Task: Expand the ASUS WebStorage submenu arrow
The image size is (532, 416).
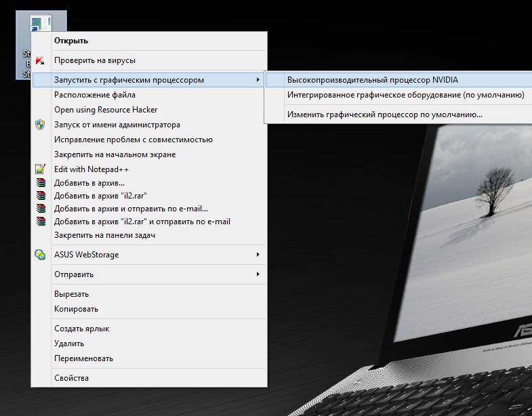Action: (x=258, y=255)
